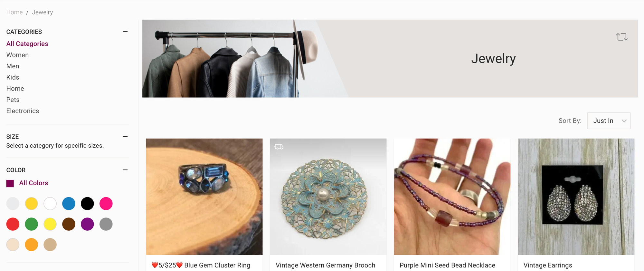Pick the green color swatch
Viewport: 644px width, 271px height.
pos(32,224)
